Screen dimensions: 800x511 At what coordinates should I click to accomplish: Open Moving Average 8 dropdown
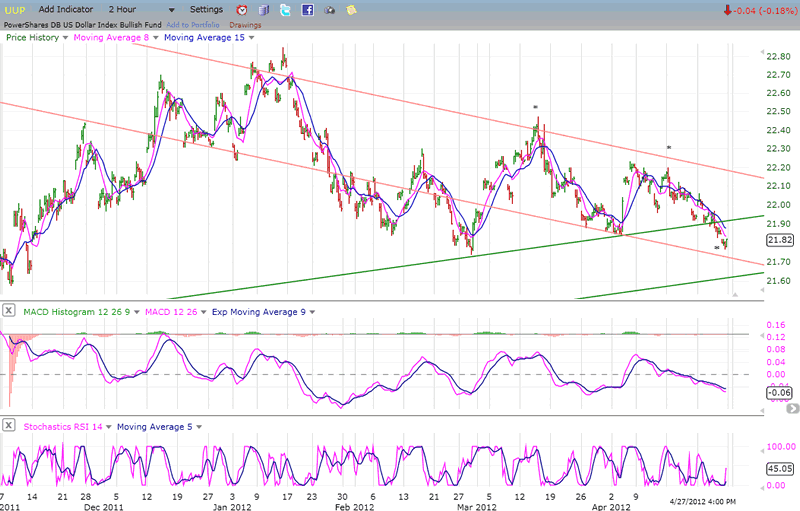coord(154,37)
